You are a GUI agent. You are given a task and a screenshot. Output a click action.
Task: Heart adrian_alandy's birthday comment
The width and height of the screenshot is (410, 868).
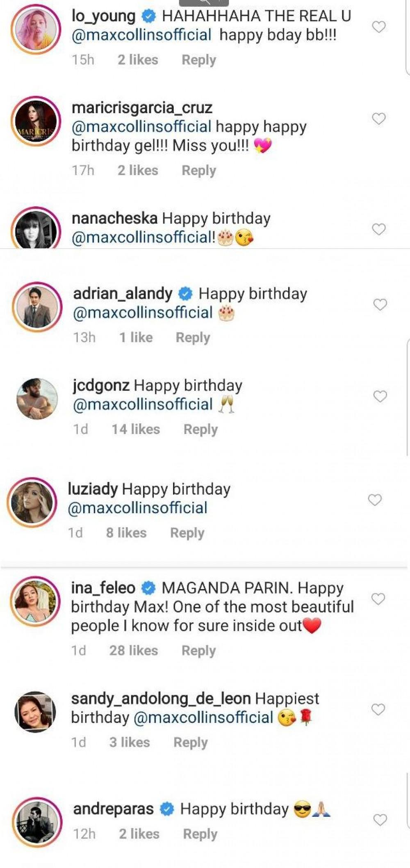click(380, 305)
